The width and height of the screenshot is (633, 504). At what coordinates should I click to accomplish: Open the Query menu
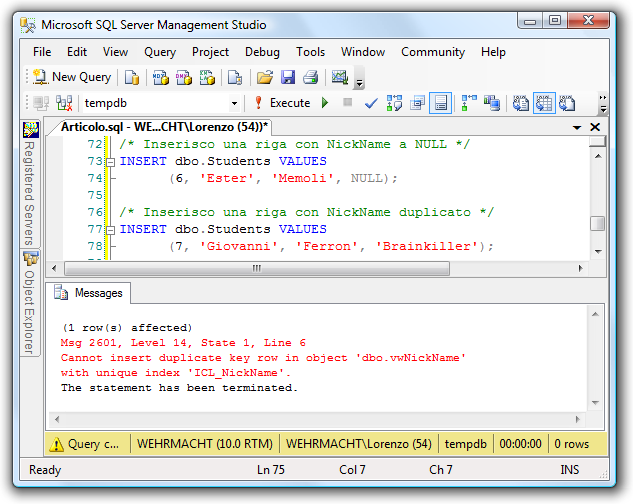(x=160, y=52)
